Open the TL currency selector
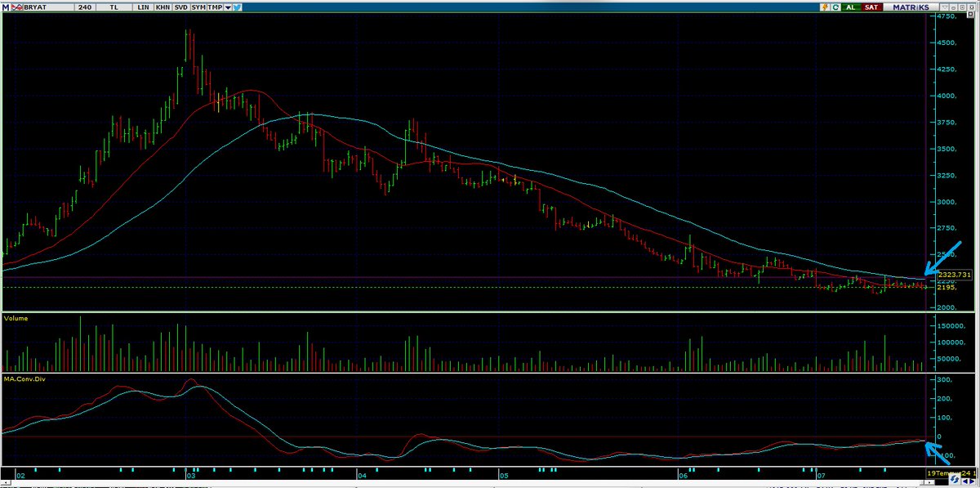The width and height of the screenshot is (980, 488). 114,7
